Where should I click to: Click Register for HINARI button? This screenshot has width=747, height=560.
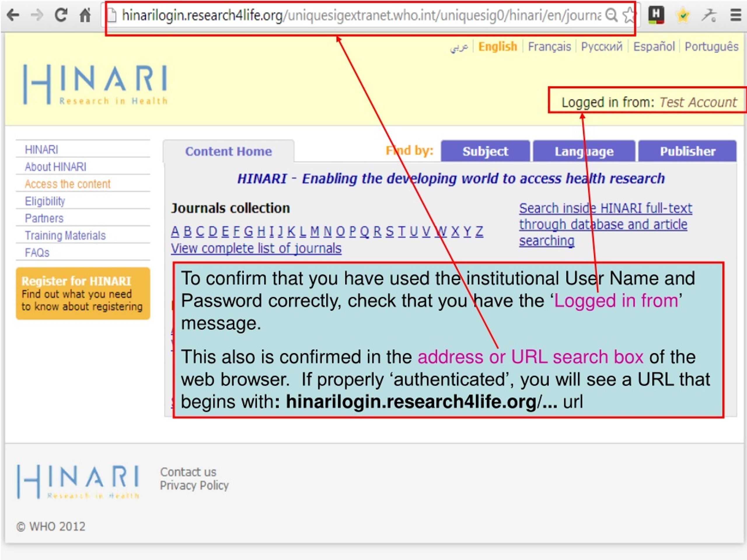[x=83, y=293]
